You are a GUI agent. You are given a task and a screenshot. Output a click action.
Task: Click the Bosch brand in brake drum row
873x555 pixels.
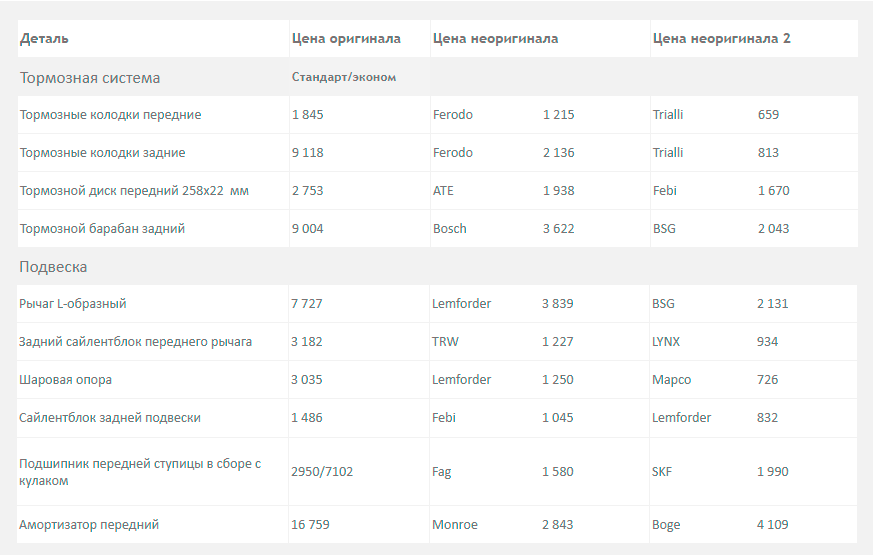pyautogui.click(x=449, y=229)
